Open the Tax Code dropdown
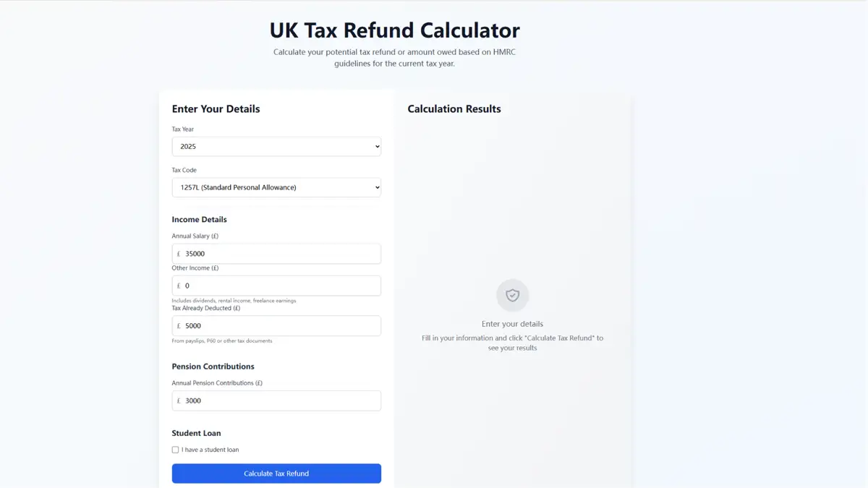The width and height of the screenshot is (868, 488). pyautogui.click(x=276, y=187)
